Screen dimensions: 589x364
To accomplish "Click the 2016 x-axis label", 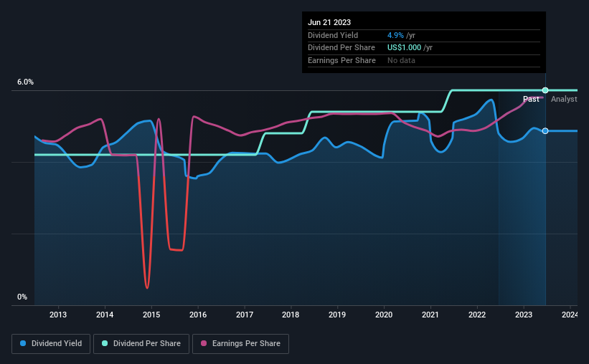I will point(198,315).
